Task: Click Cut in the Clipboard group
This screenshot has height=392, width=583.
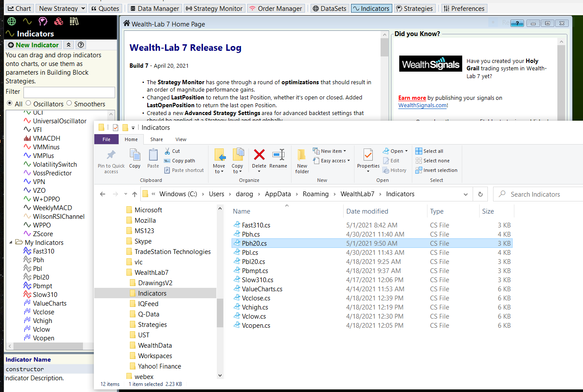Action: [172, 151]
